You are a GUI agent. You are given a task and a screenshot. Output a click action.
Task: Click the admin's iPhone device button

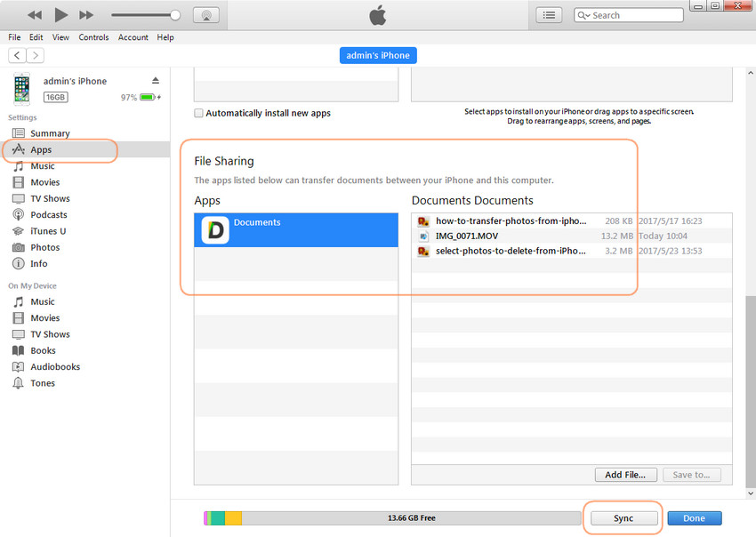378,55
